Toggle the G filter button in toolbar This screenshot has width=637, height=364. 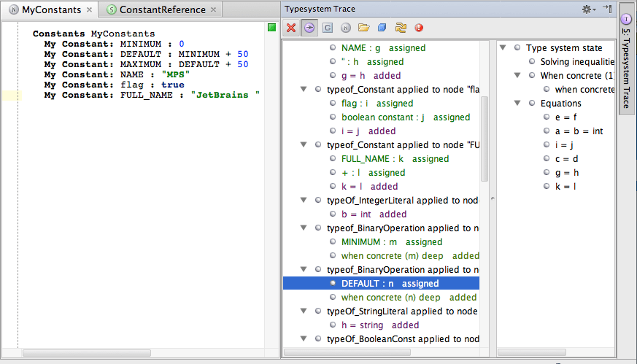tap(328, 28)
